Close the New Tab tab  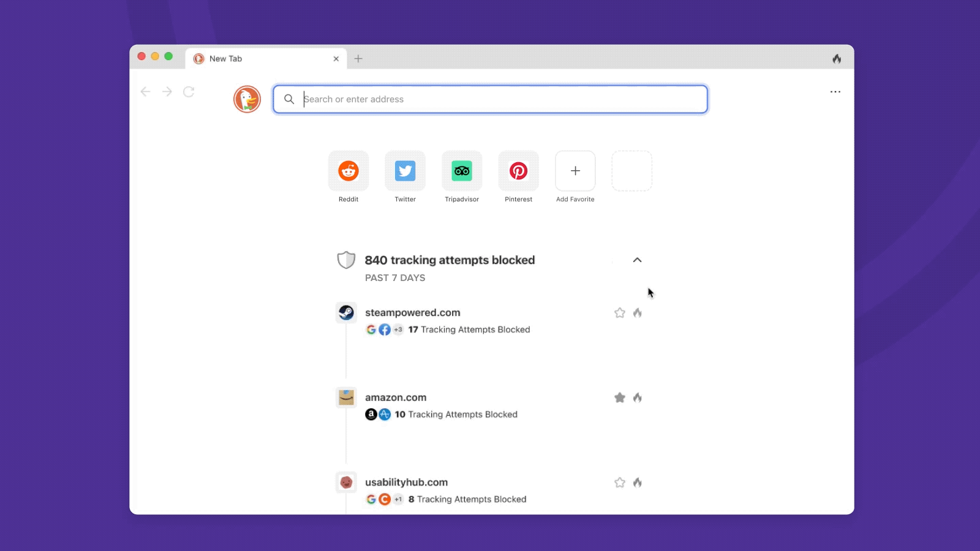336,59
